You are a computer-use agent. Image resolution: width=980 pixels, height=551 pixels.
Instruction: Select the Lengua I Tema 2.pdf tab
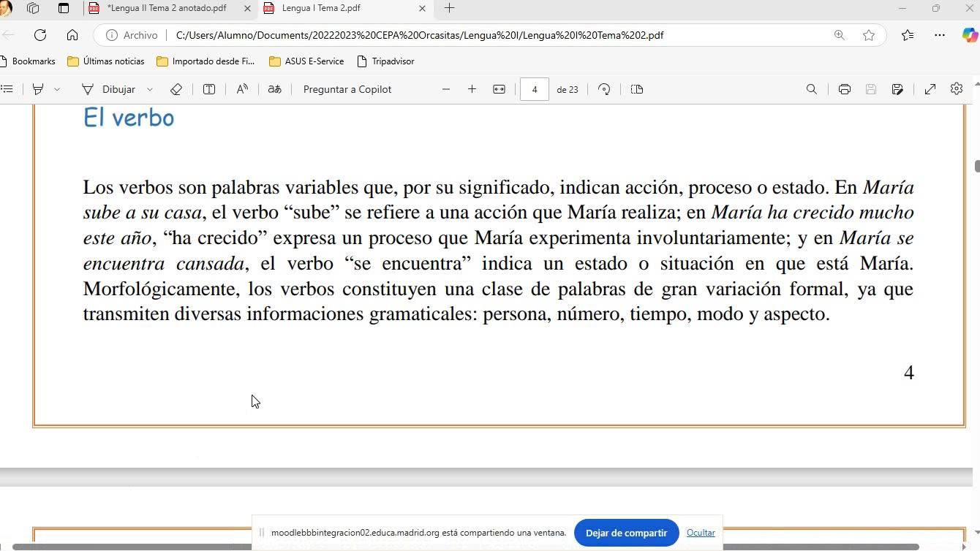coord(321,8)
